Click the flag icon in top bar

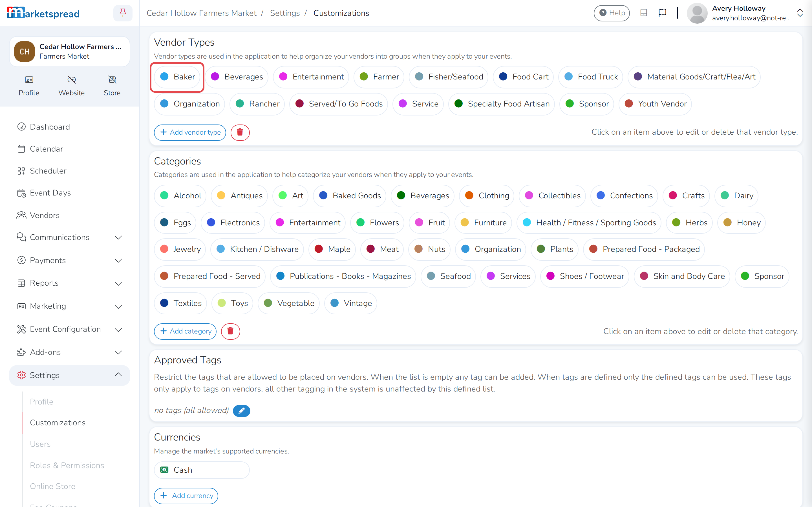662,13
